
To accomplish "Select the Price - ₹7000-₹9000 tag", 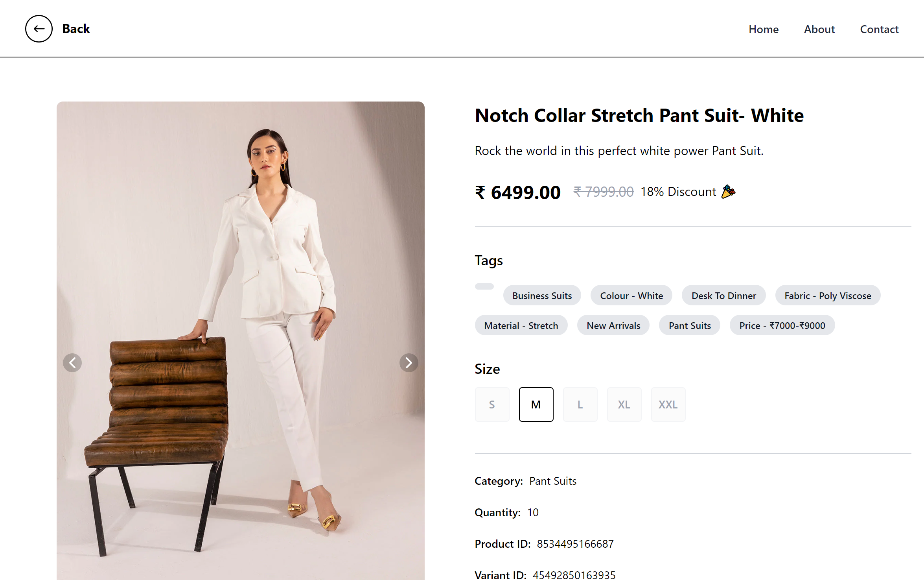I will pyautogui.click(x=782, y=325).
